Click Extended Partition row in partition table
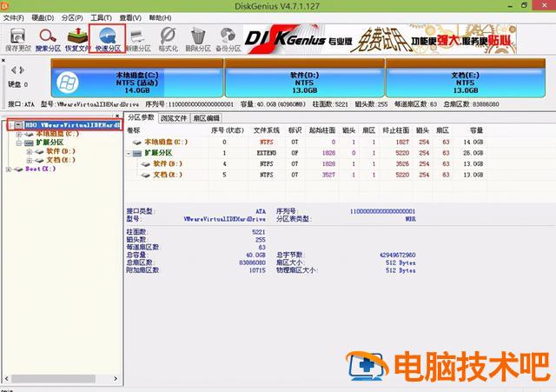The height and width of the screenshot is (392, 556). (x=307, y=153)
